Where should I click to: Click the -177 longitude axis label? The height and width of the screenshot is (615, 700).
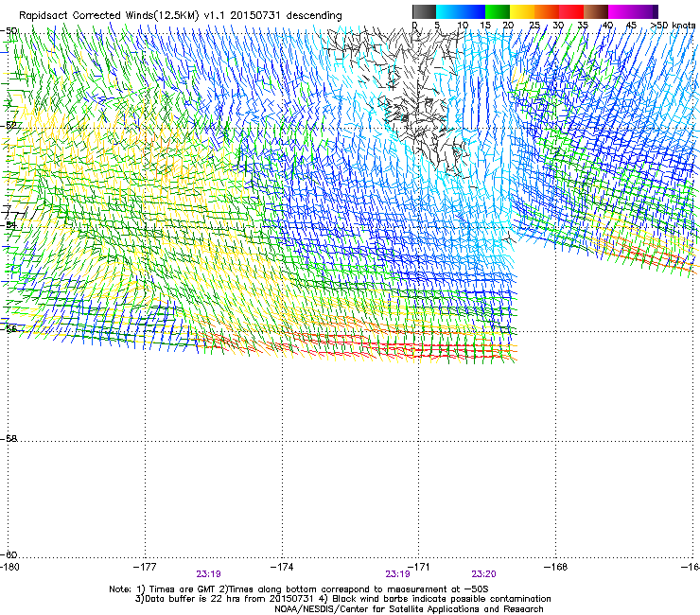pyautogui.click(x=145, y=567)
